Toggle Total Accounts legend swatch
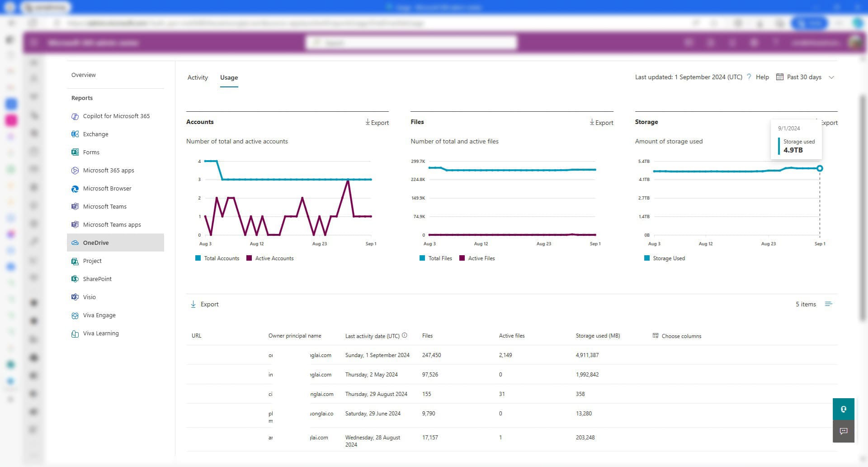 tap(198, 258)
